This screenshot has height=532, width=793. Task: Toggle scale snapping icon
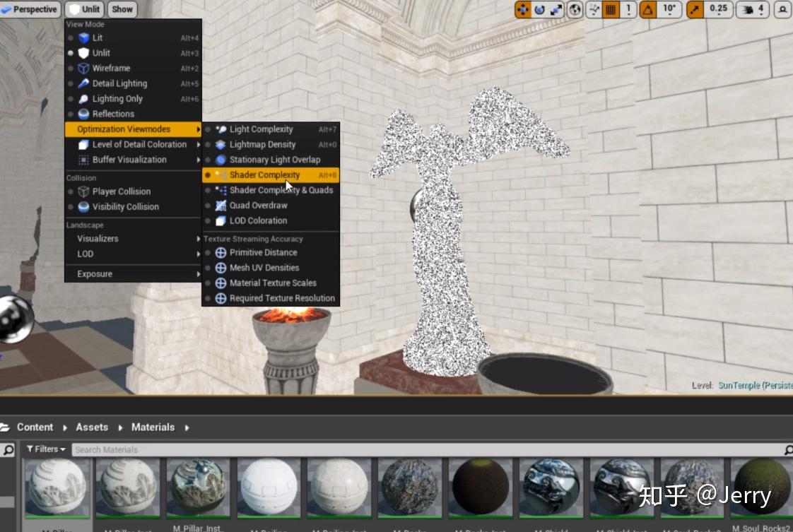click(694, 10)
